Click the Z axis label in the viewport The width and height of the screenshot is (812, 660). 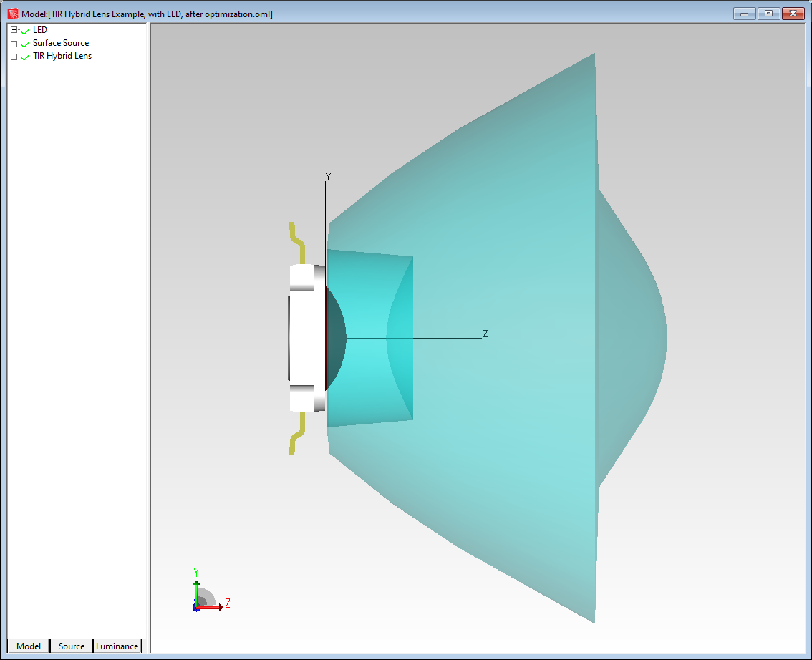point(484,333)
